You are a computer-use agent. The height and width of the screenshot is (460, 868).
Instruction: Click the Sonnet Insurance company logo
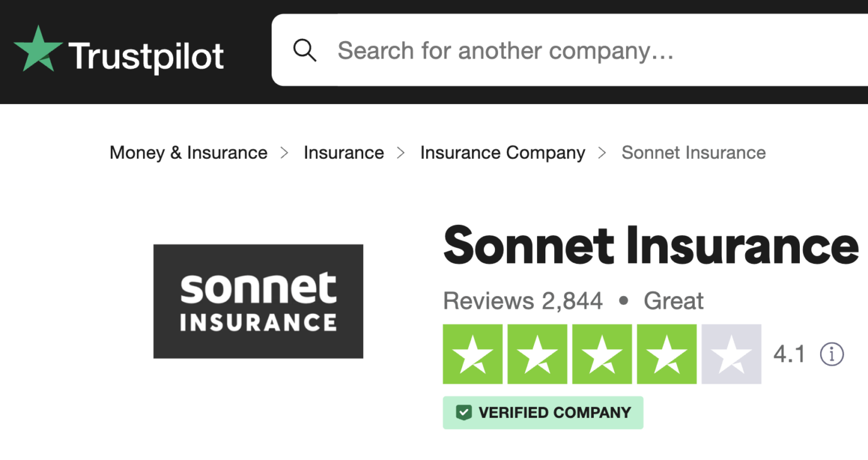pos(258,301)
